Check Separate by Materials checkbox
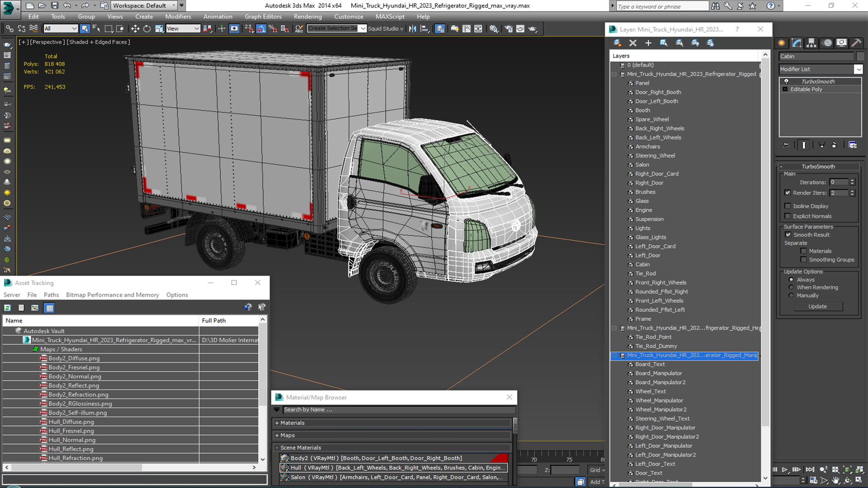Image resolution: width=868 pixels, height=488 pixels. tap(803, 251)
